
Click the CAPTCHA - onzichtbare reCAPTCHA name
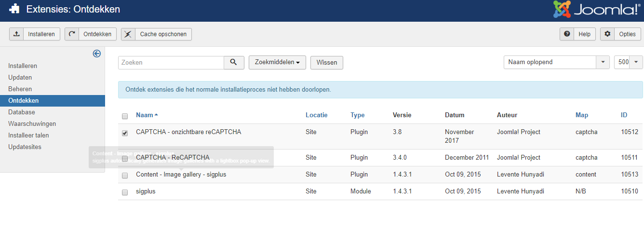click(188, 132)
